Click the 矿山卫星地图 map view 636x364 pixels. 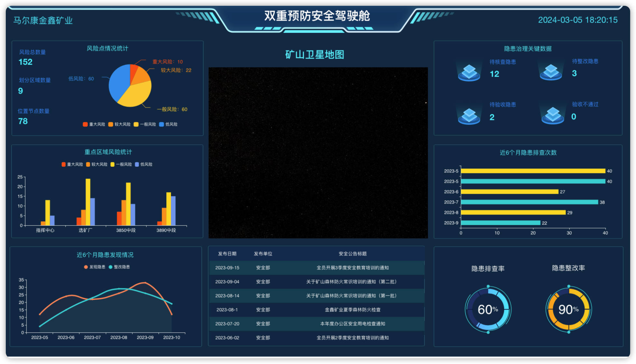pos(318,153)
